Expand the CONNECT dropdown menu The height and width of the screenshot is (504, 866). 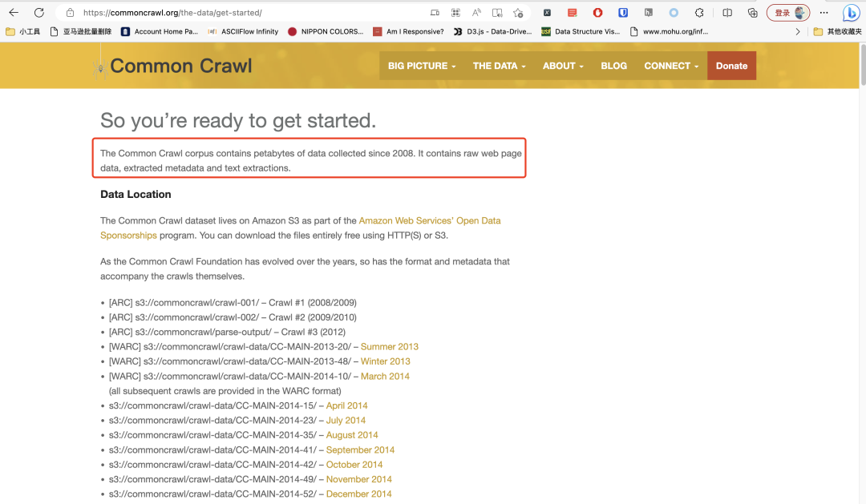click(x=671, y=66)
